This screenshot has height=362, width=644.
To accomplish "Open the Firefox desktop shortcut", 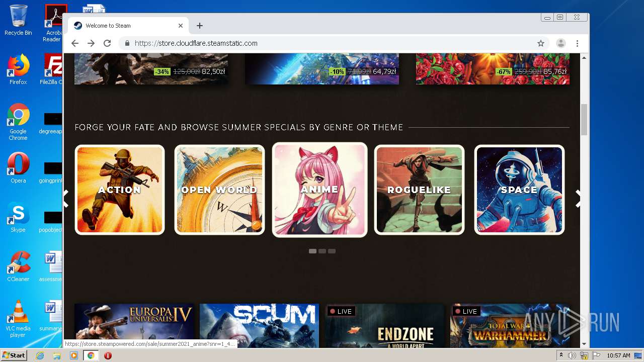I will [18, 69].
